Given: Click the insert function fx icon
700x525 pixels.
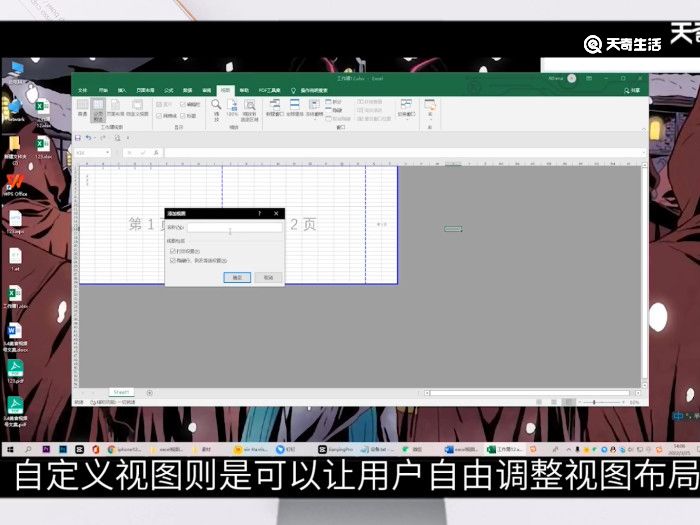Looking at the screenshot, I should 156,153.
